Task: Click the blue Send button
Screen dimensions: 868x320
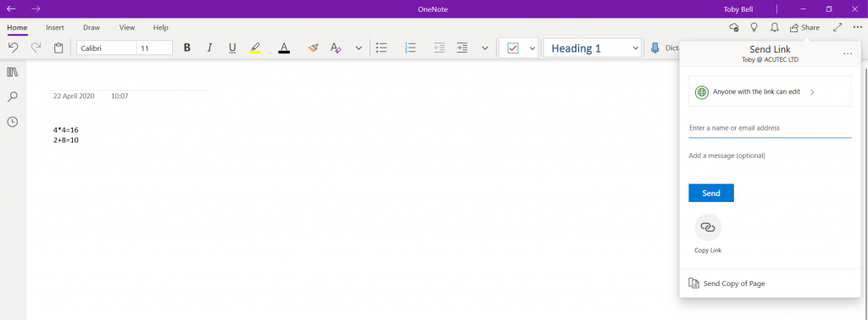Action: (x=711, y=193)
